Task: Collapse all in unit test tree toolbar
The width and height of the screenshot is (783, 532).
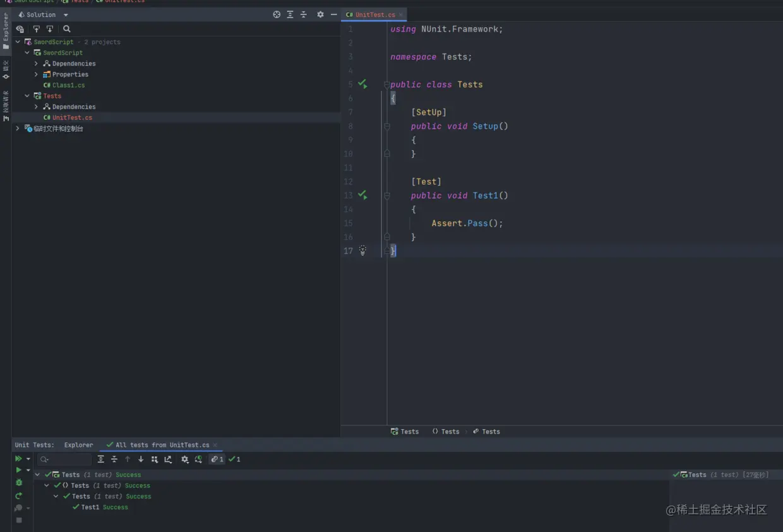Action: [114, 459]
